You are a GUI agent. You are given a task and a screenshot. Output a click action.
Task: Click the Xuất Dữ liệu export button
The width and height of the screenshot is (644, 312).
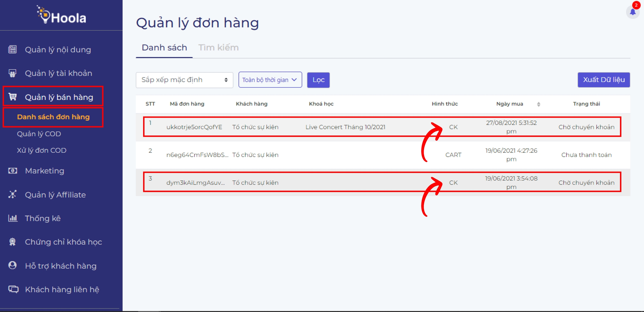point(603,80)
